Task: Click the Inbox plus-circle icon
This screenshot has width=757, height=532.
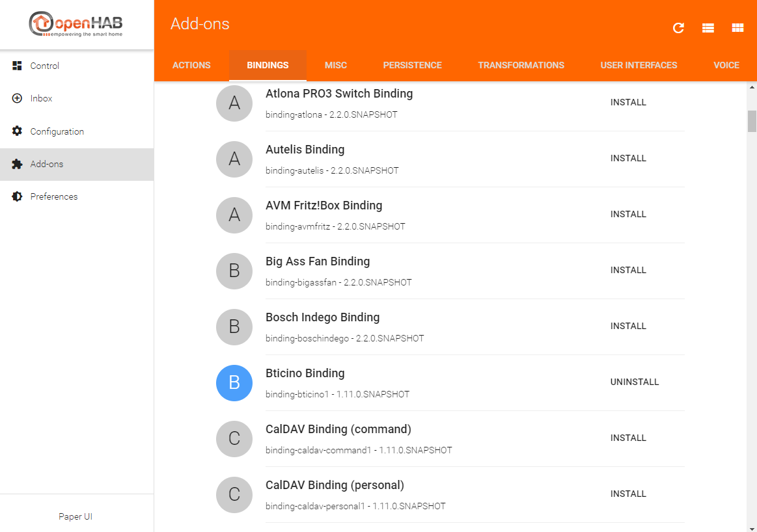Action: coord(17,98)
